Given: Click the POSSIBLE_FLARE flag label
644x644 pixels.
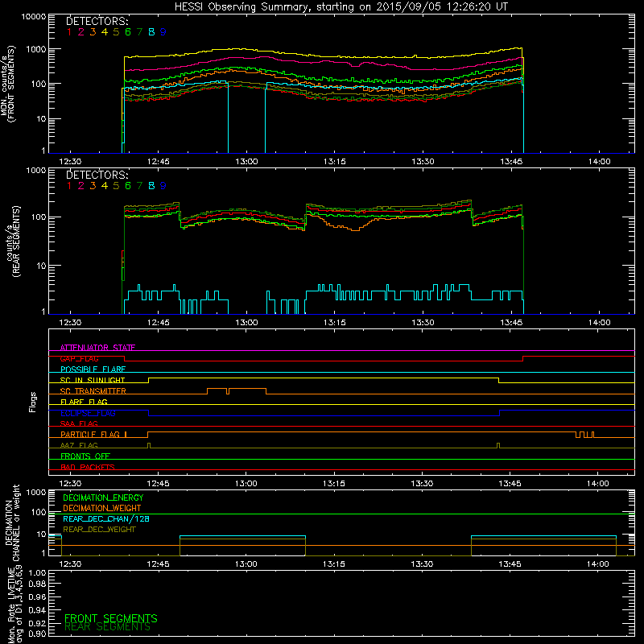Looking at the screenshot, I should pos(93,369).
